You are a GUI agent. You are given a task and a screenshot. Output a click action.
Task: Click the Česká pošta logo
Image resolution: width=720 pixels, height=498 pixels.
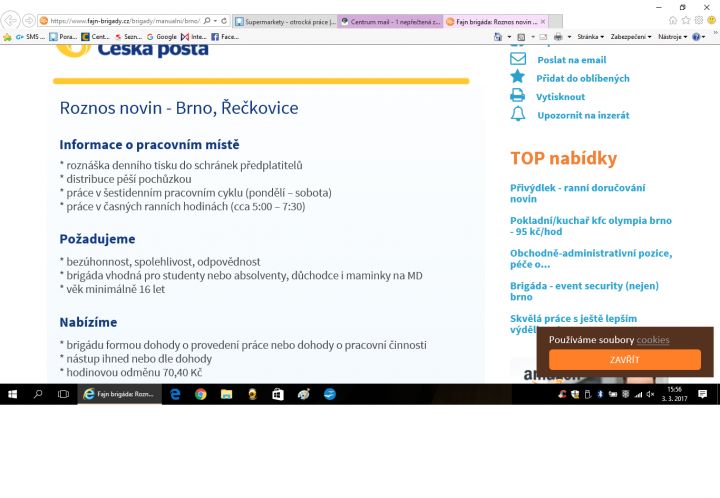point(132,50)
